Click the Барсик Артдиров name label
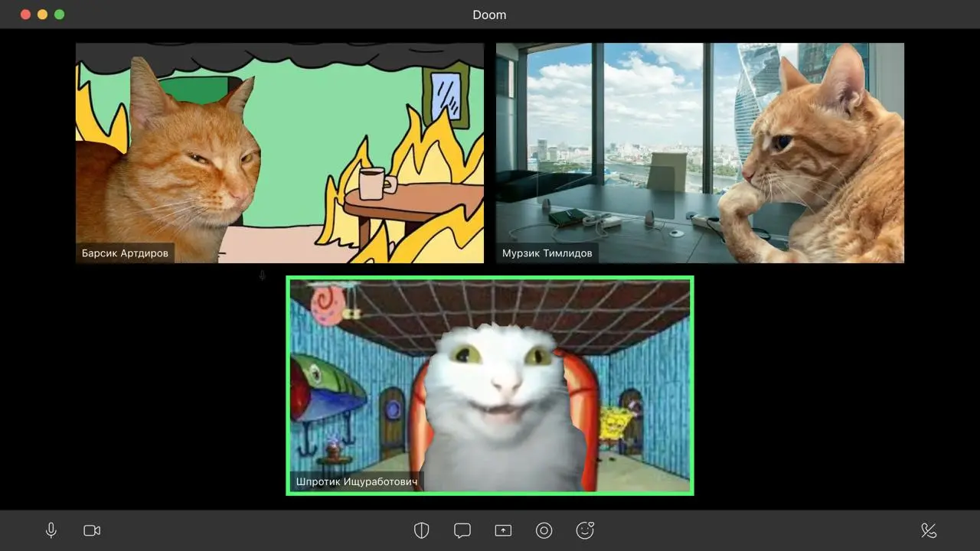Viewport: 980px width, 551px height. (x=125, y=253)
